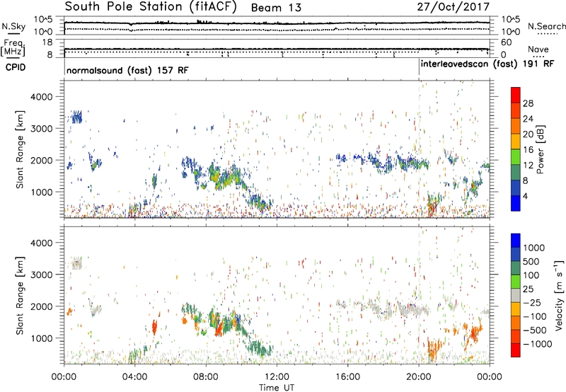Click the Time UT axis title
The height and width of the screenshot is (392, 566).
pos(277,388)
